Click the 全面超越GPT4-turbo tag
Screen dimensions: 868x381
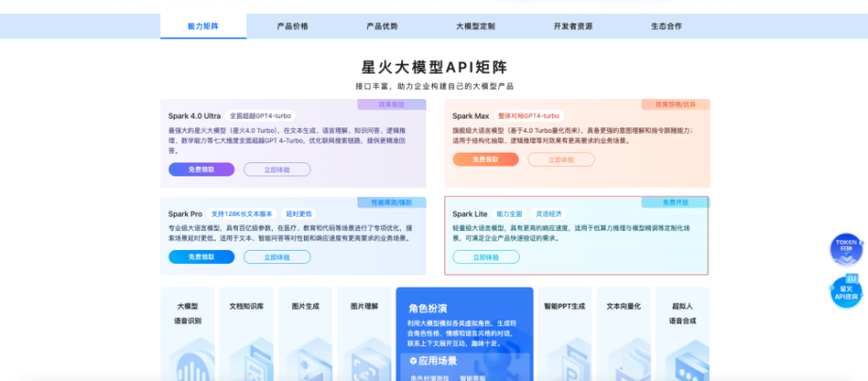260,116
